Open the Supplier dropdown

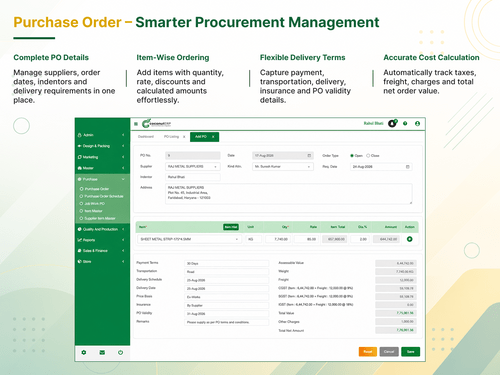pos(193,166)
